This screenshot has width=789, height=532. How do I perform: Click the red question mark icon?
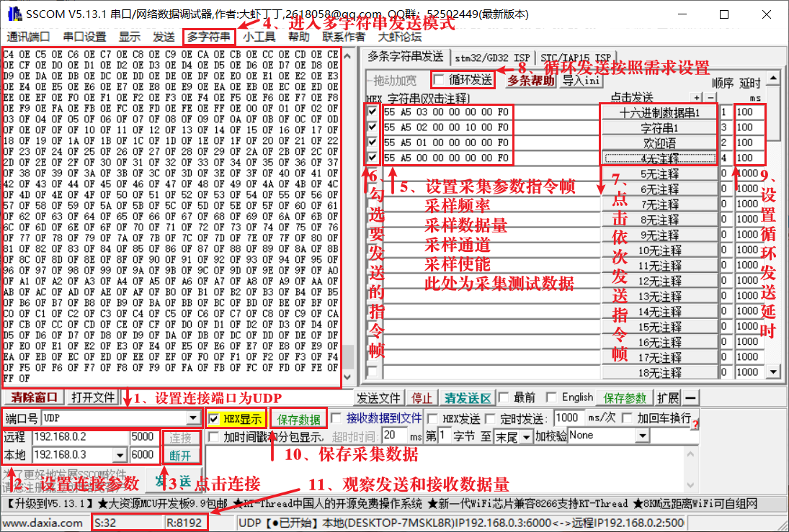(x=695, y=425)
